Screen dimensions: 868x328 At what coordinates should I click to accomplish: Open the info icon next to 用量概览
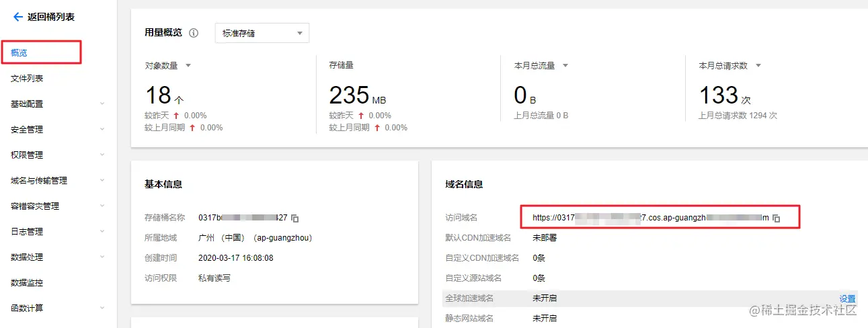[194, 33]
